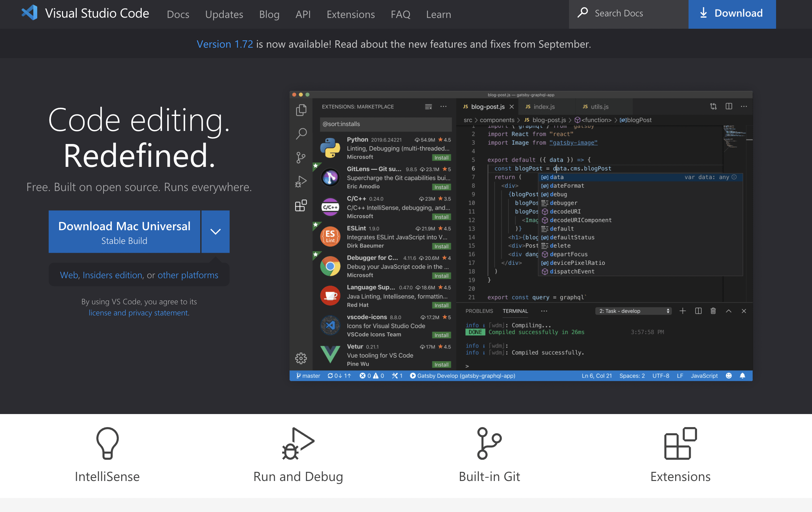Click the Download Mac Universal button
Screen dimensions: 812x512
124,232
